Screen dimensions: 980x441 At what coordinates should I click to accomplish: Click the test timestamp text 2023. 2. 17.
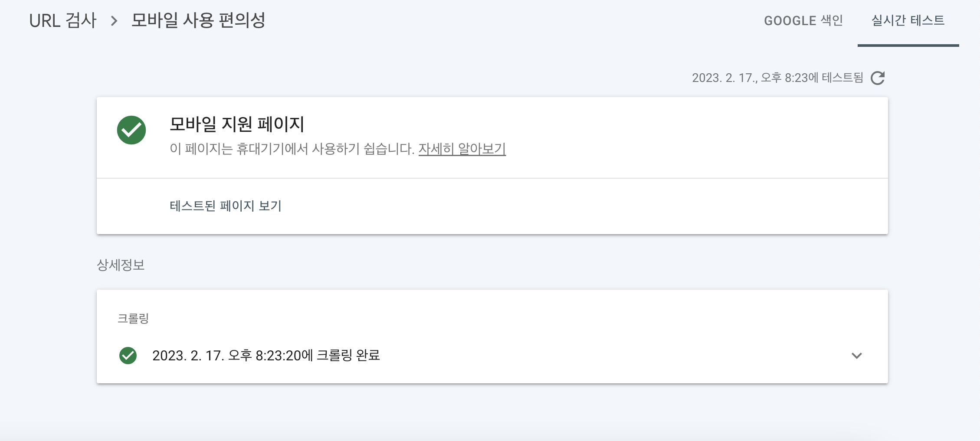(x=777, y=77)
